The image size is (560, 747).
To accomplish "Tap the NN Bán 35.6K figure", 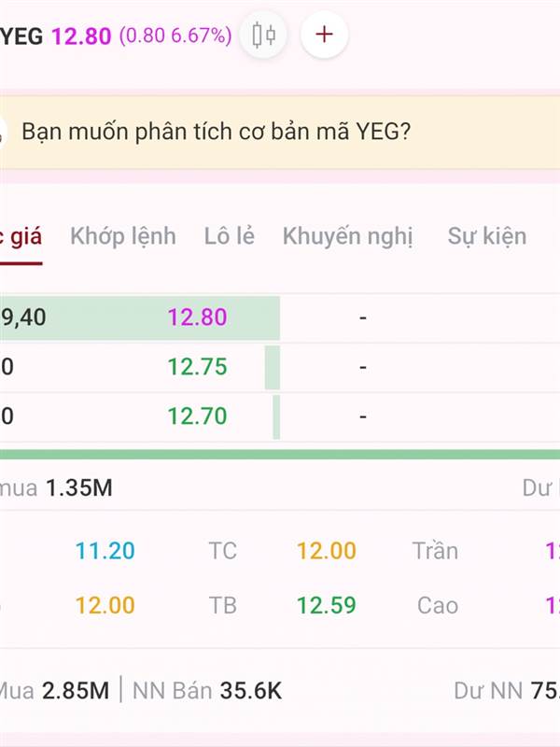I will (x=207, y=691).
